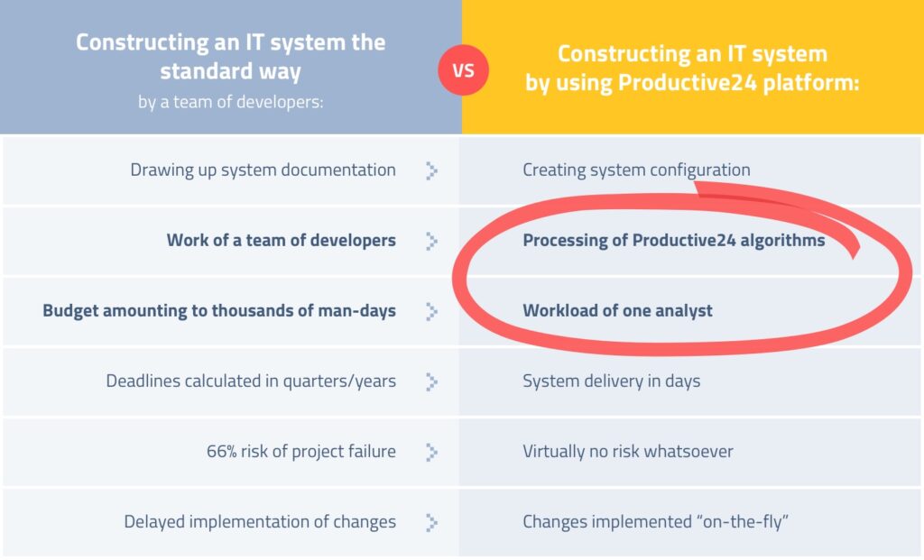Click arrow beside Deadlines calculated in quarters/years
The width and height of the screenshot is (924, 560).
point(432,382)
